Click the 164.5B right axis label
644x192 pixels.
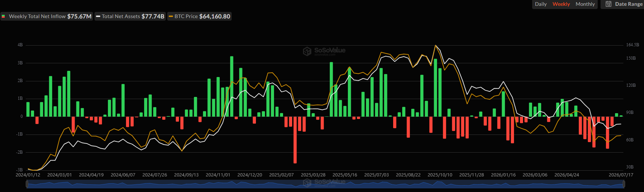[632, 45]
